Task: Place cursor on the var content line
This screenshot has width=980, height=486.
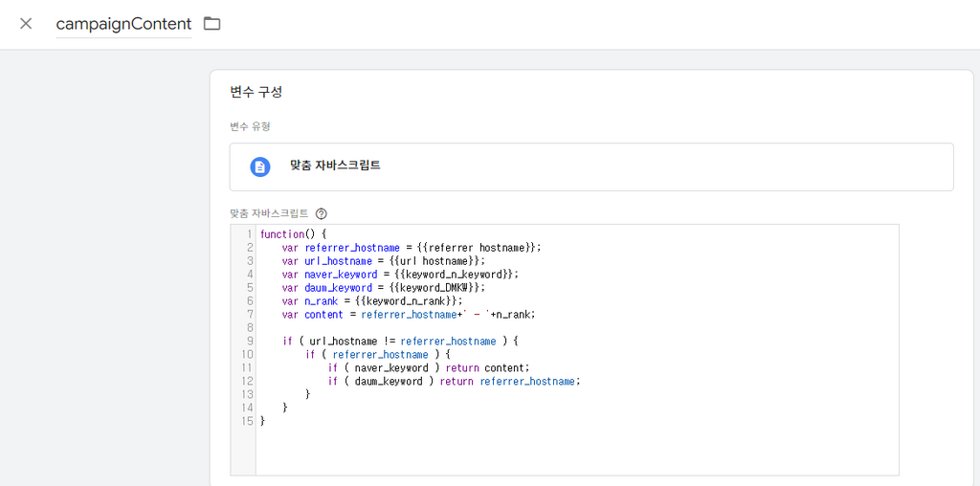Action: point(409,314)
